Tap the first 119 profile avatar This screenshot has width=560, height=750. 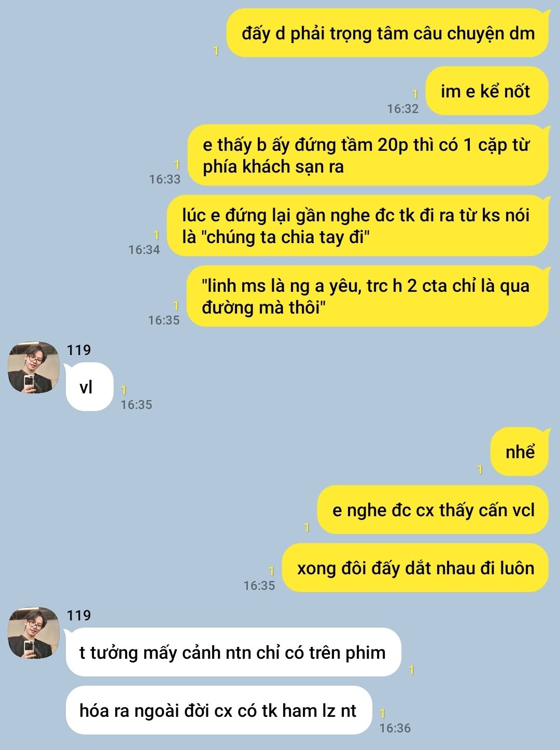pyautogui.click(x=33, y=367)
